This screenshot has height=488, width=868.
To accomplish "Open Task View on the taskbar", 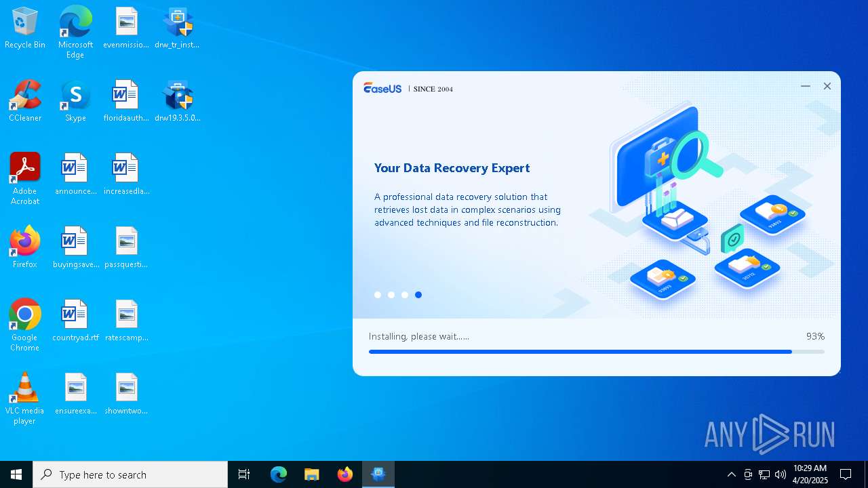I will coord(244,474).
